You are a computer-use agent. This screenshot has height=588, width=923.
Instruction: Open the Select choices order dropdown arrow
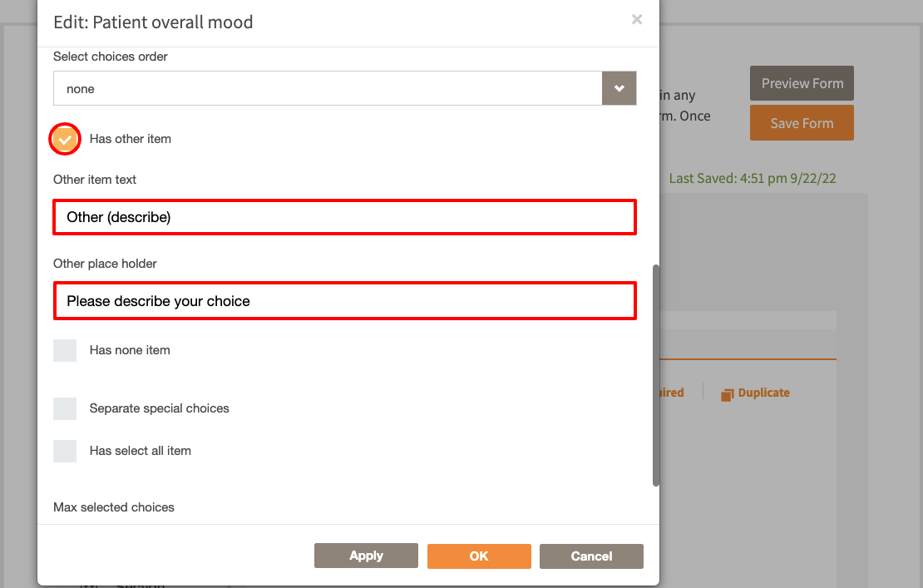coord(619,88)
